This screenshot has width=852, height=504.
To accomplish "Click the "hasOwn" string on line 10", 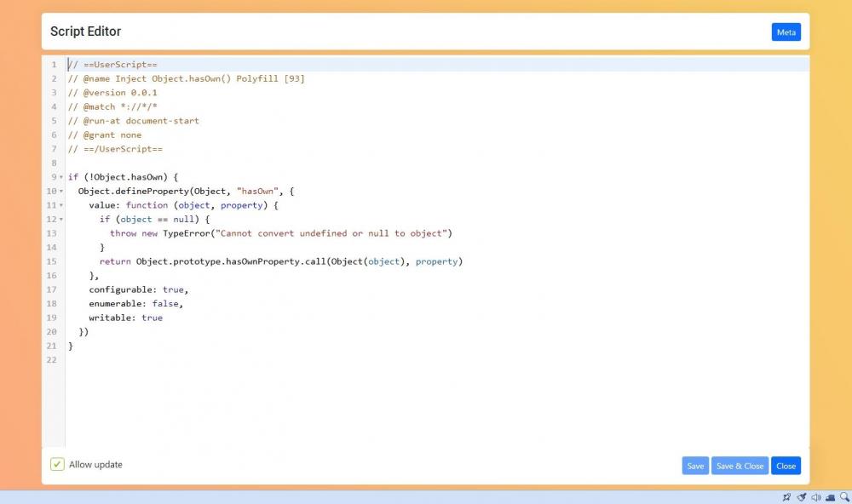I will pyautogui.click(x=260, y=192).
